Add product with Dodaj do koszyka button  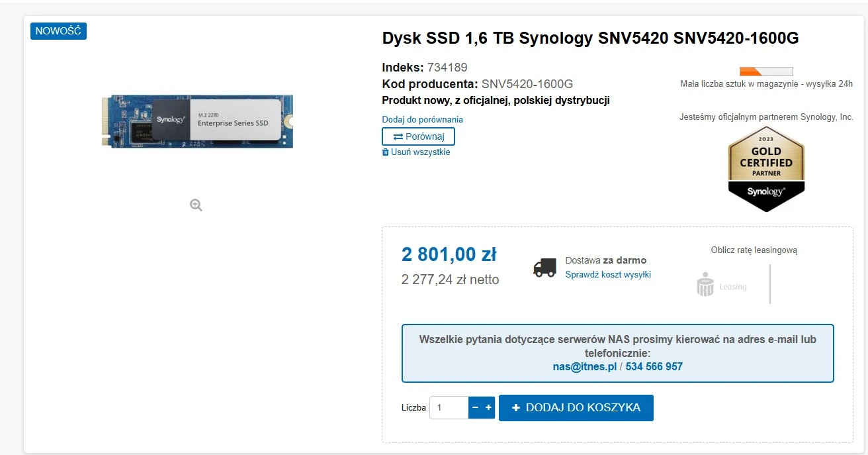pos(576,408)
